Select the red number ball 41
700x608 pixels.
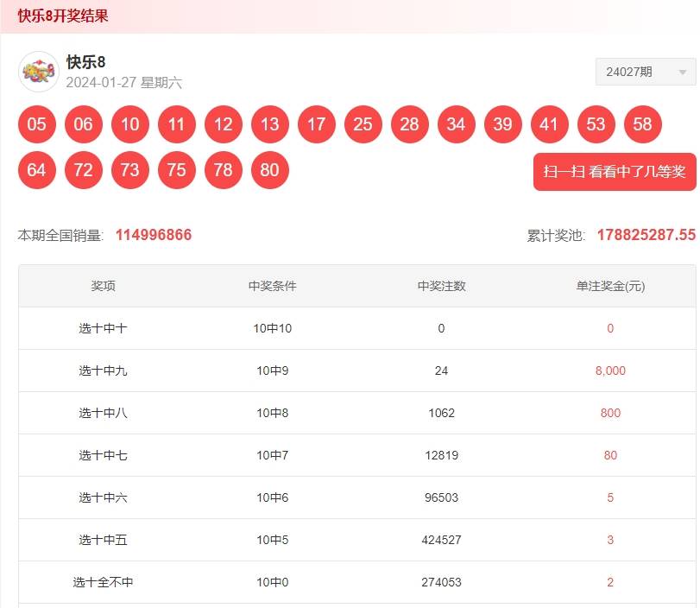pos(550,124)
